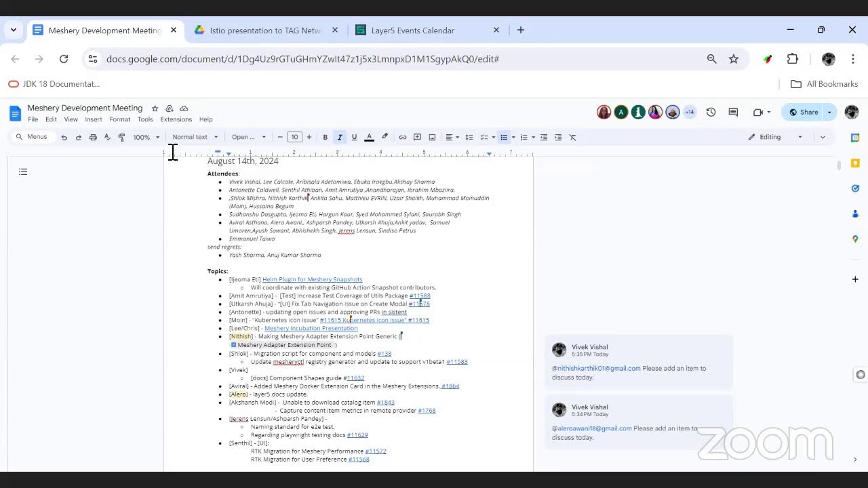Click the Redo arrow in the toolbar
The height and width of the screenshot is (488, 868).
click(x=78, y=137)
